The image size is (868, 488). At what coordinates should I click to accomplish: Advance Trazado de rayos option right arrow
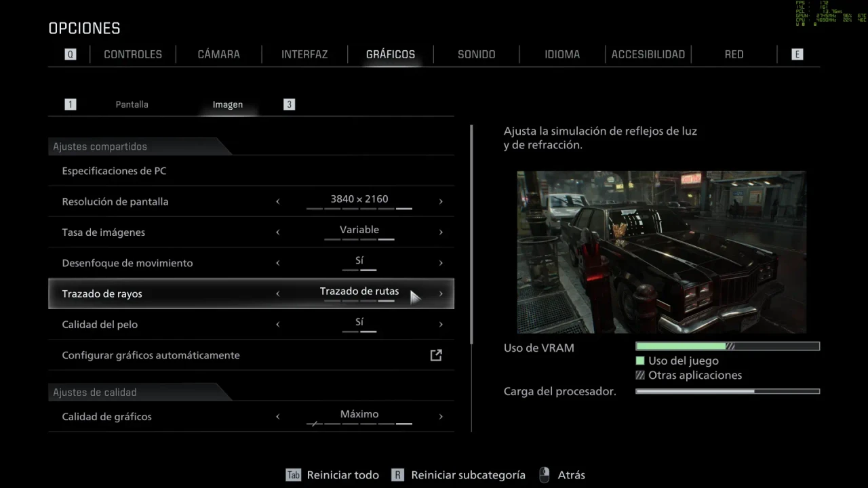click(x=441, y=293)
